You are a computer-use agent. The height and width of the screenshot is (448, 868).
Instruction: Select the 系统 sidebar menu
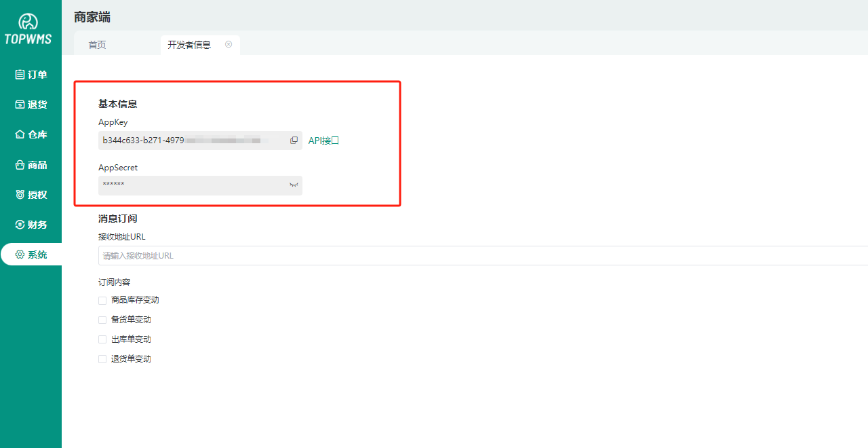[31, 255]
